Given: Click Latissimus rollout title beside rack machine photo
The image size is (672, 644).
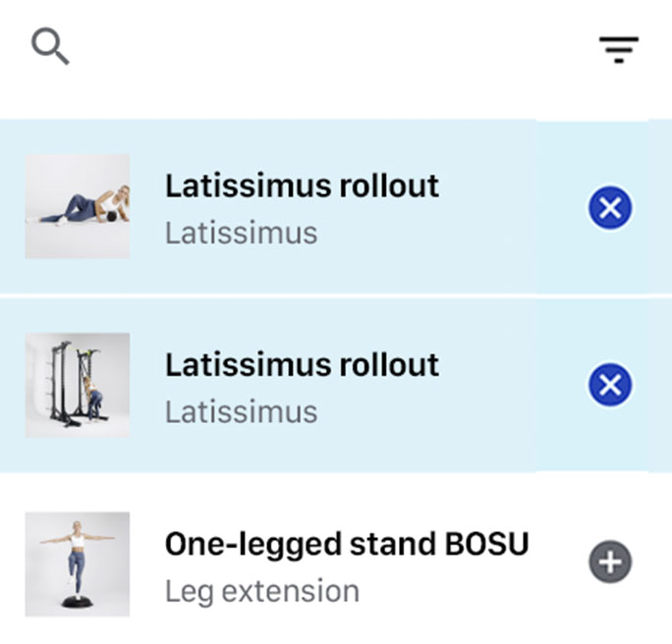Looking at the screenshot, I should pos(302,364).
